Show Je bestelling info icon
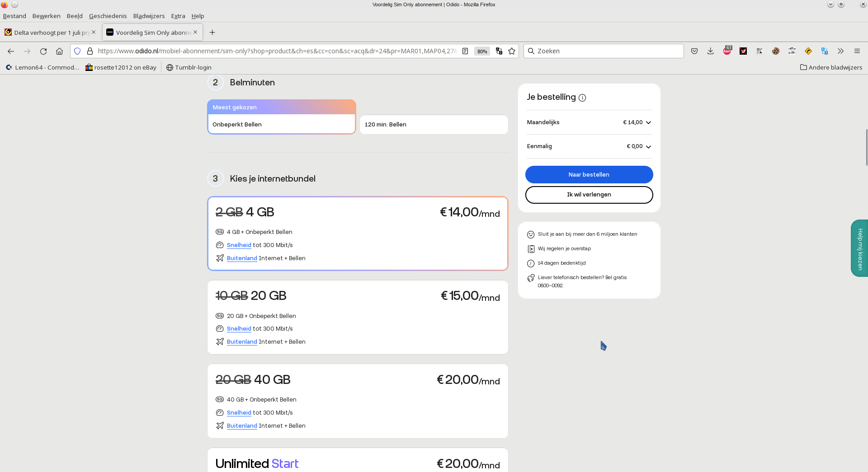868x472 pixels. pos(582,98)
